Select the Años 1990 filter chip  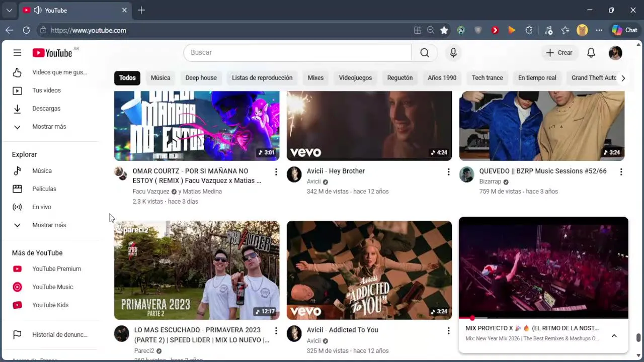[442, 78]
